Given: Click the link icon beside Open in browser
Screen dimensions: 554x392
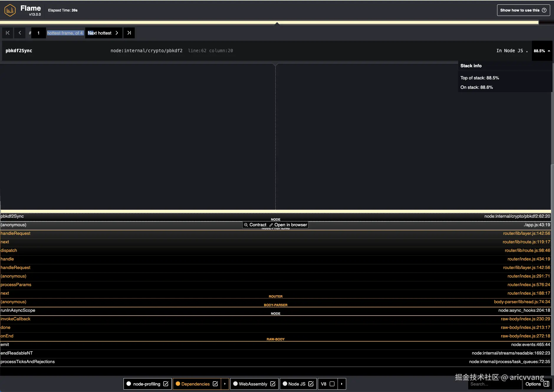Looking at the screenshot, I should [271, 225].
